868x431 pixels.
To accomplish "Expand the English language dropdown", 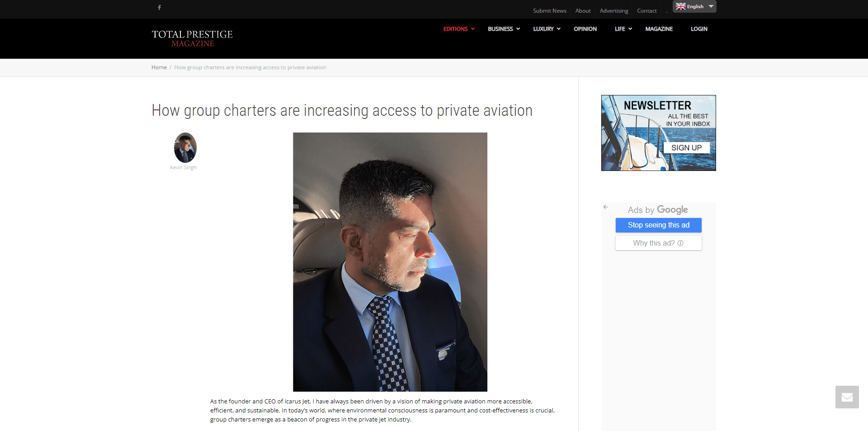I will point(694,6).
